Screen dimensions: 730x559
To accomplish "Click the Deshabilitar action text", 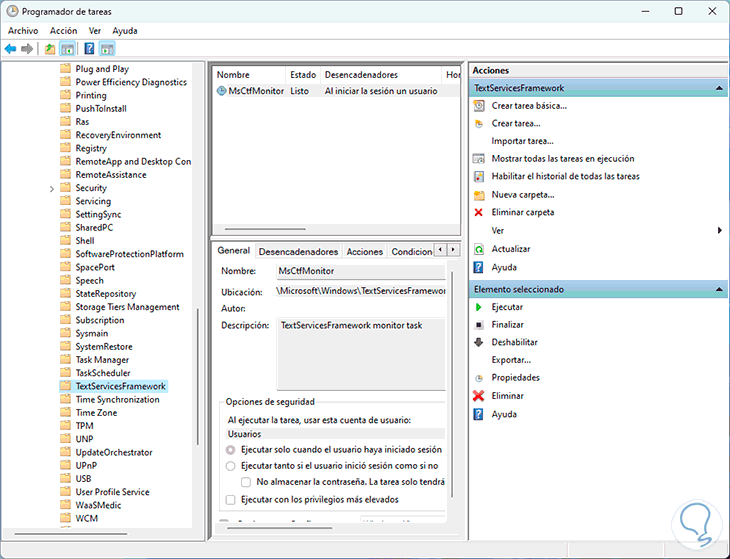I will 514,342.
